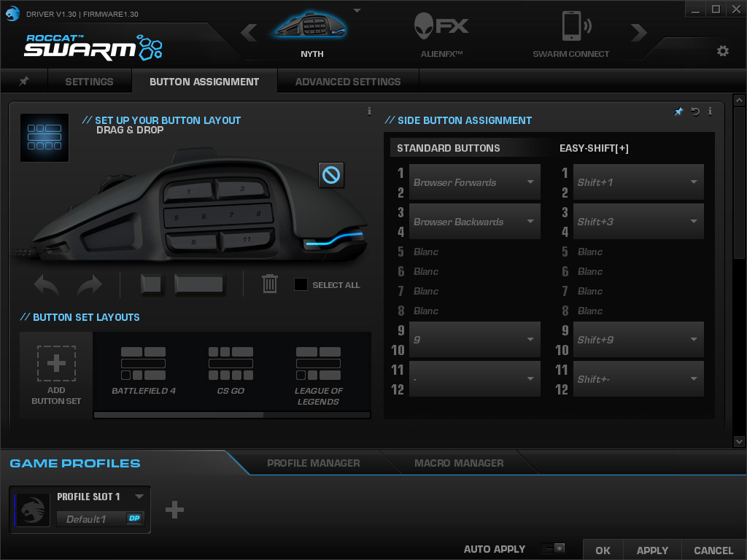The width and height of the screenshot is (747, 560).
Task: Switch to the Settings tab
Action: (89, 82)
